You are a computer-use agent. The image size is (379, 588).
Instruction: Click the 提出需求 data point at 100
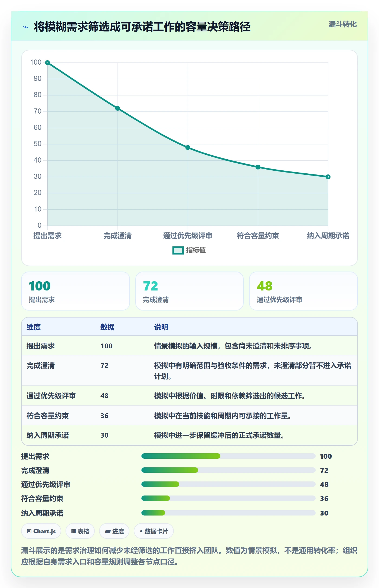[x=47, y=63]
